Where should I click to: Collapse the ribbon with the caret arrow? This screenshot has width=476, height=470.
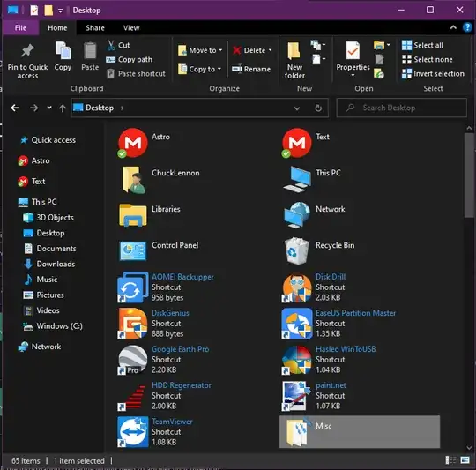tap(453, 27)
